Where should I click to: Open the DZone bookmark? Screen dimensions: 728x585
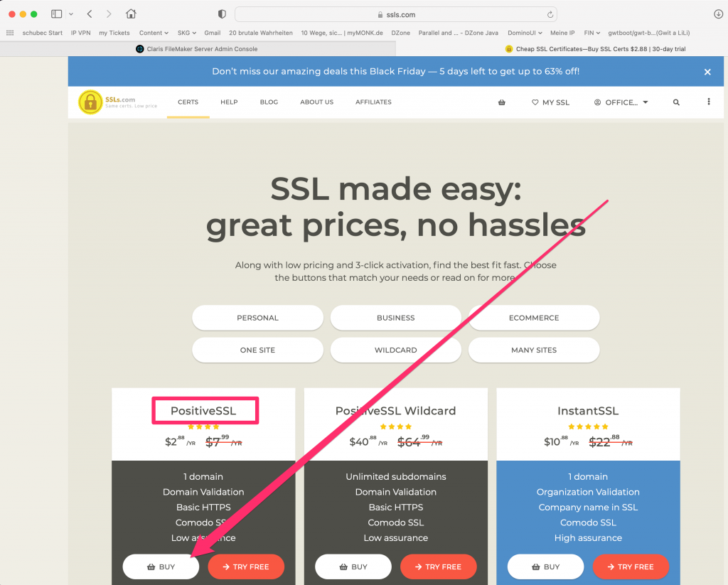(401, 33)
